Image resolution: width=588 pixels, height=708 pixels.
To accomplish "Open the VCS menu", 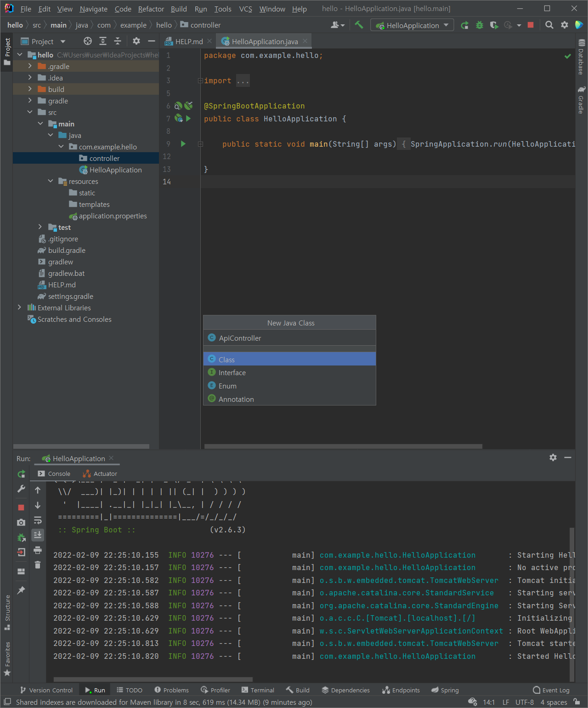I will tap(245, 9).
